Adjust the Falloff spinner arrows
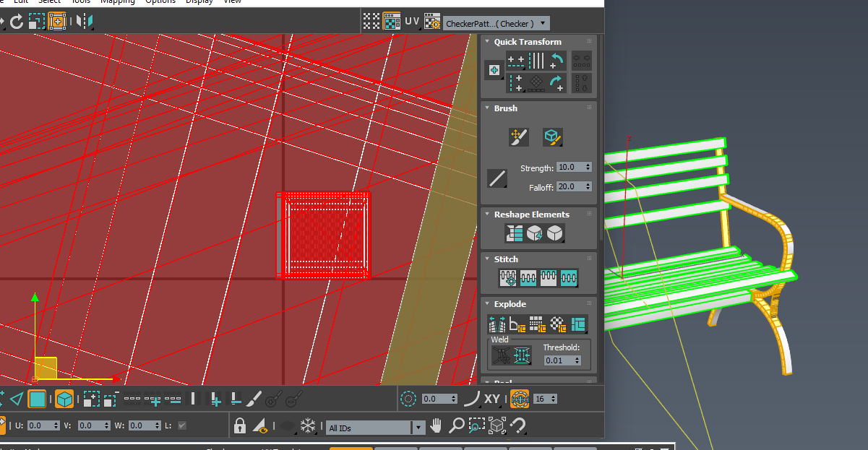Image resolution: width=868 pixels, height=450 pixels. pyautogui.click(x=588, y=186)
